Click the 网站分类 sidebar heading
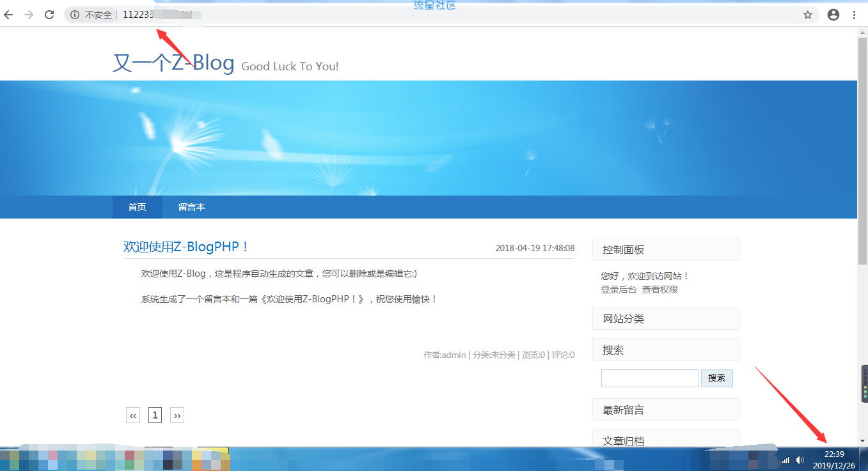This screenshot has height=471, width=868. click(x=666, y=318)
